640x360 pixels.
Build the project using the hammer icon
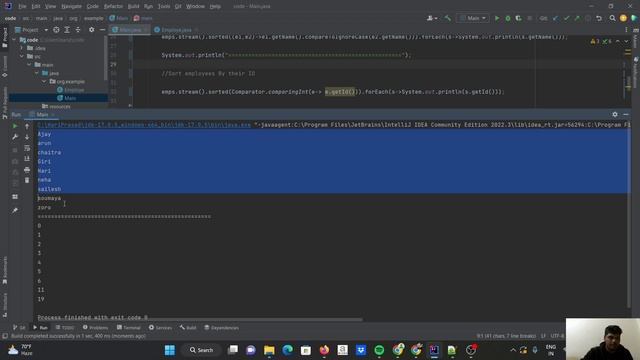pyautogui.click(x=448, y=18)
